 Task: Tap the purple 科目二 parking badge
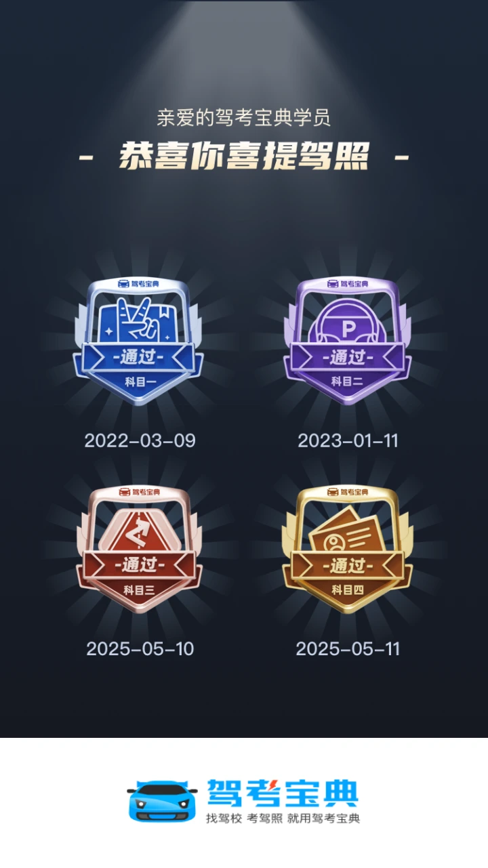pyautogui.click(x=348, y=341)
